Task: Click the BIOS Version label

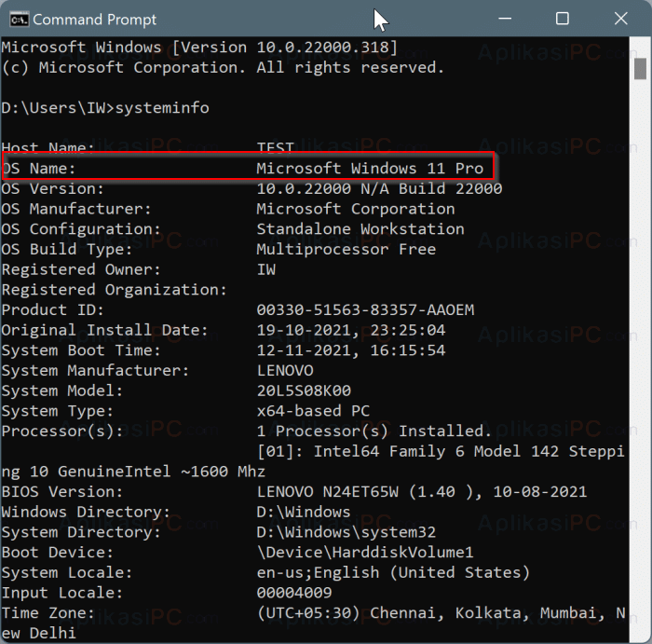Action: pos(62,492)
